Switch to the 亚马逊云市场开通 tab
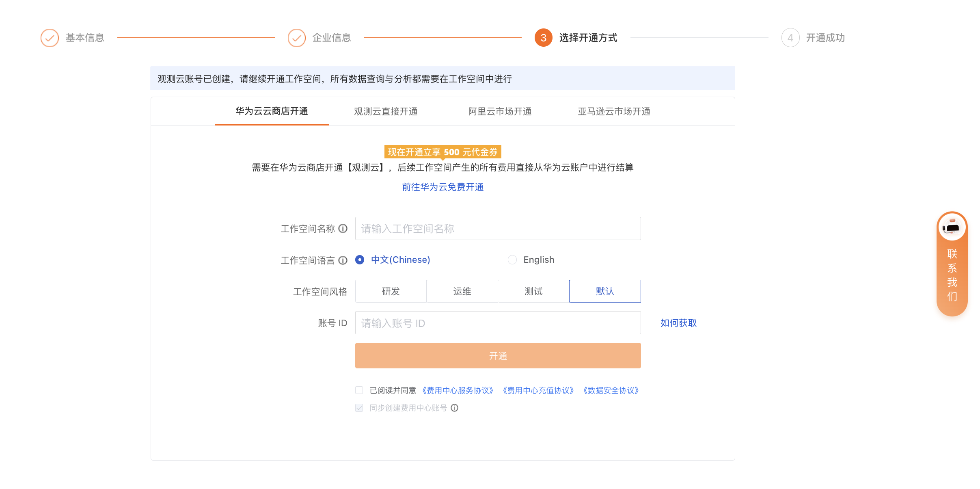The height and width of the screenshot is (489, 980). (614, 111)
